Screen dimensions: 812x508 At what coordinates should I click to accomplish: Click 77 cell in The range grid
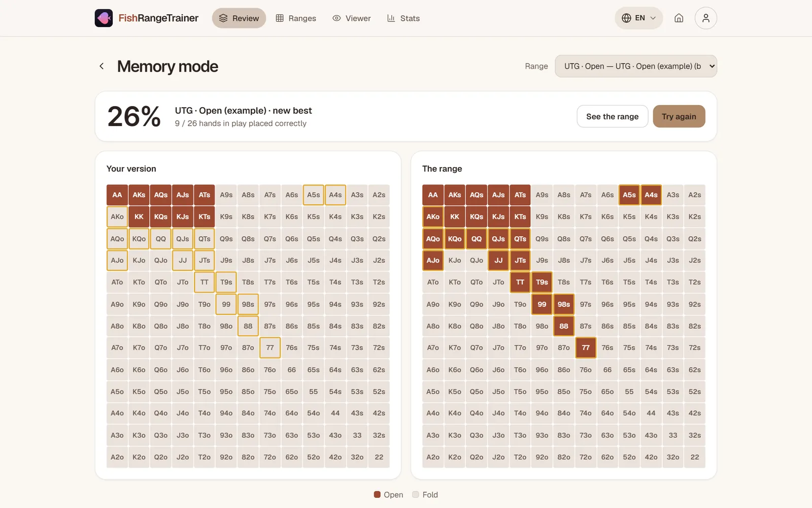click(586, 348)
